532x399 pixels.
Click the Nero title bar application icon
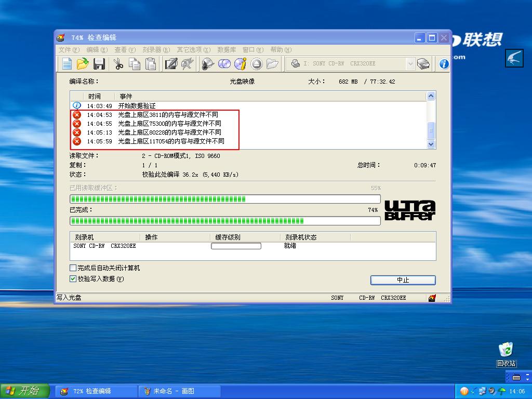tap(61, 37)
